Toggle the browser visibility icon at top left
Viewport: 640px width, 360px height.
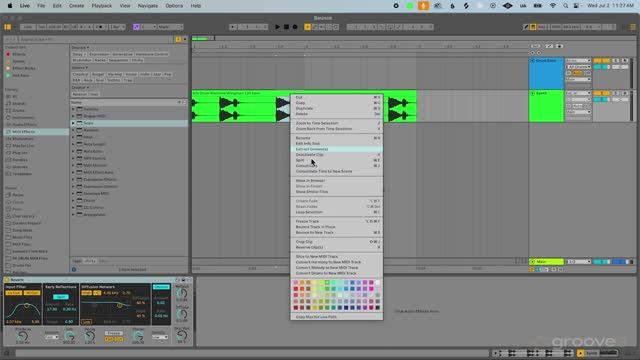coord(8,27)
